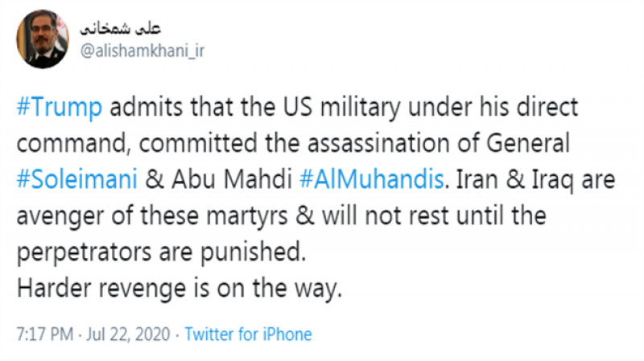This screenshot has height=361, width=644.
Task: Click the name 'Abu Mahdi' in the tweet
Action: (x=232, y=179)
